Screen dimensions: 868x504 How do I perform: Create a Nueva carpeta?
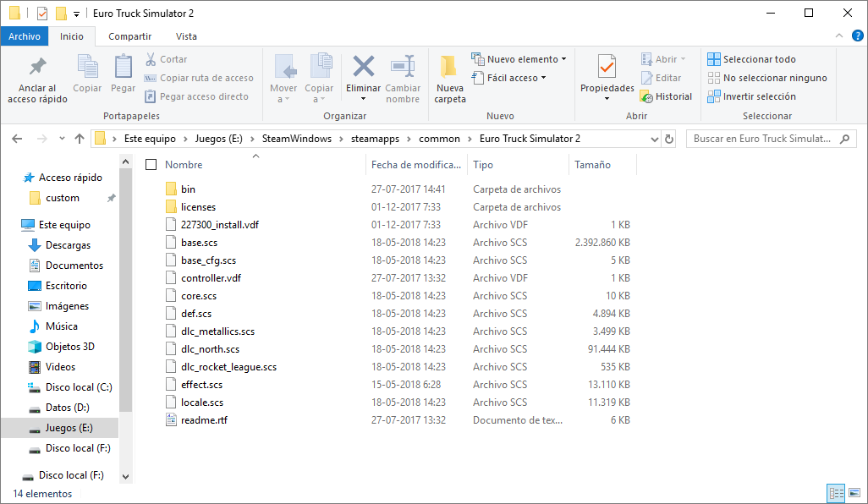pos(449,79)
